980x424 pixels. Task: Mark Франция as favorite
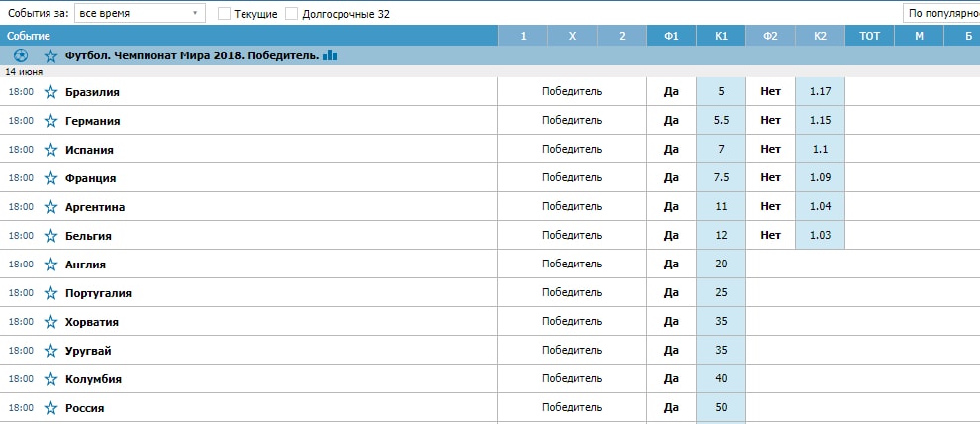pos(51,178)
